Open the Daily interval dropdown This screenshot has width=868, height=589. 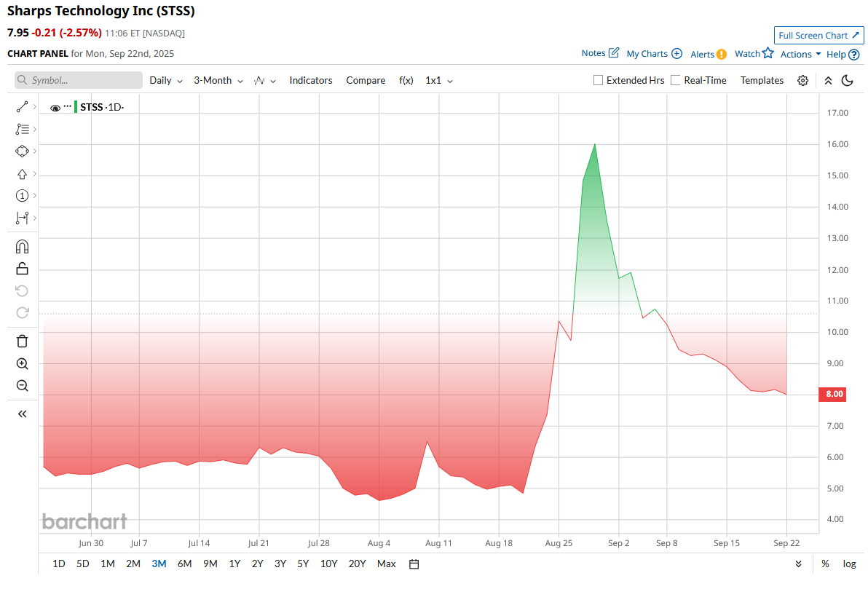(166, 81)
